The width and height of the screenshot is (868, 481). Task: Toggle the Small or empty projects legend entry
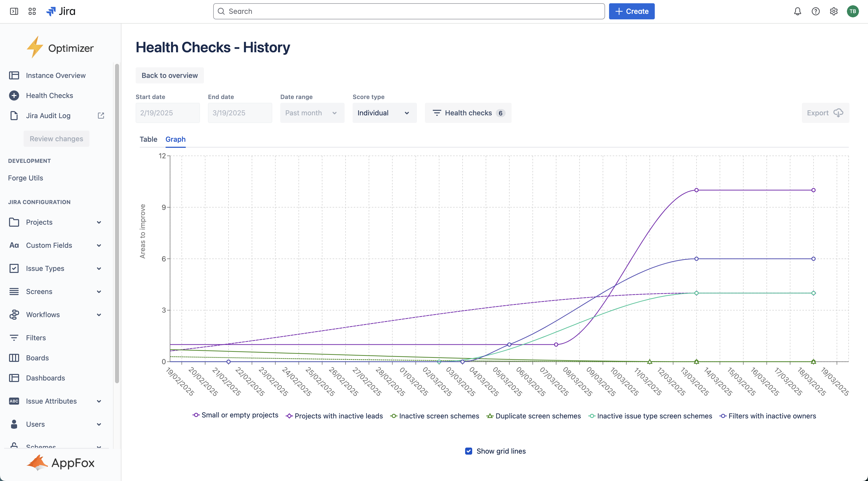coord(235,415)
